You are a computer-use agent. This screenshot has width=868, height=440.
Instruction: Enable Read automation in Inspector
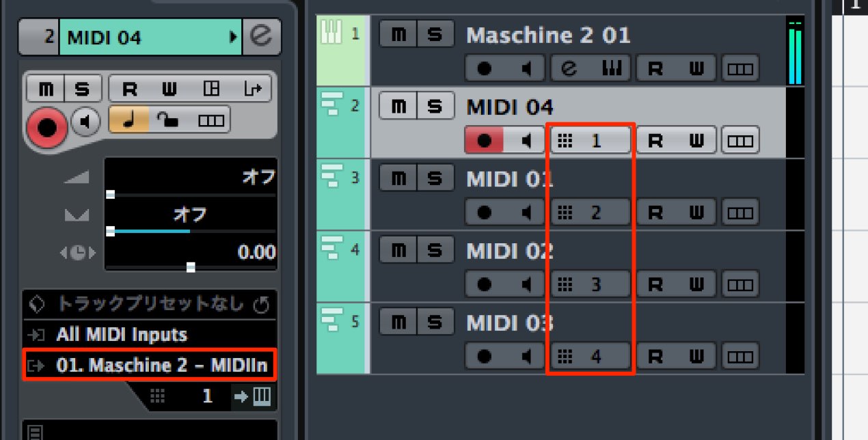(129, 89)
